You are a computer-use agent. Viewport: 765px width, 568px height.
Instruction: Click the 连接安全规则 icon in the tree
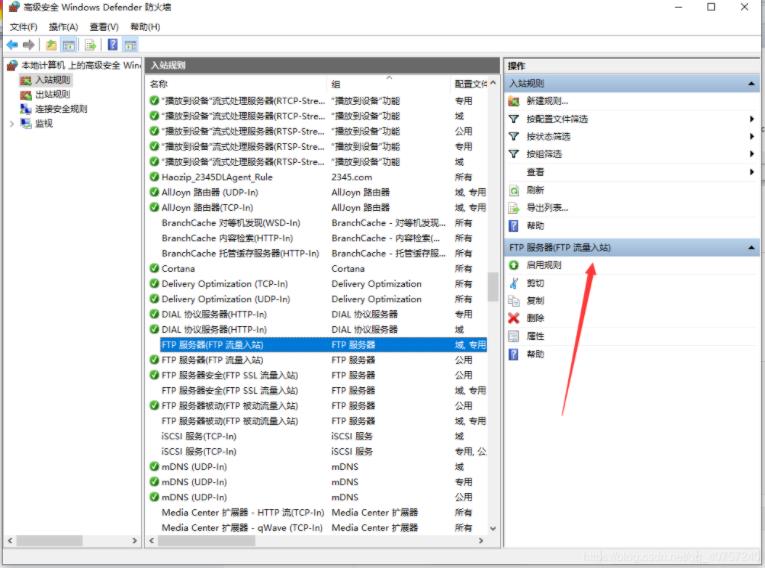point(26,109)
